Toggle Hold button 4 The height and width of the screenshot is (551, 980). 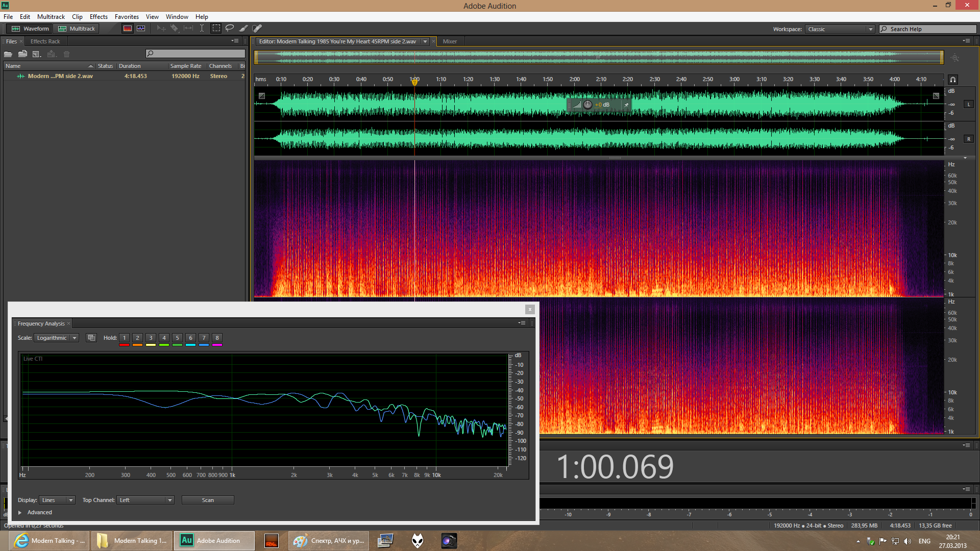pyautogui.click(x=164, y=338)
